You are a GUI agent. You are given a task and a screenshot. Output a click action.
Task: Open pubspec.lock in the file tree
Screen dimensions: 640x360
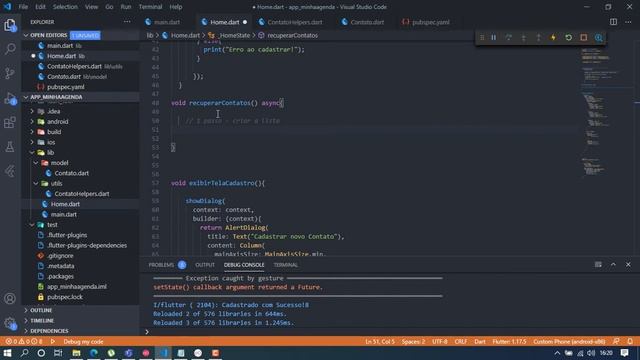[x=64, y=297]
